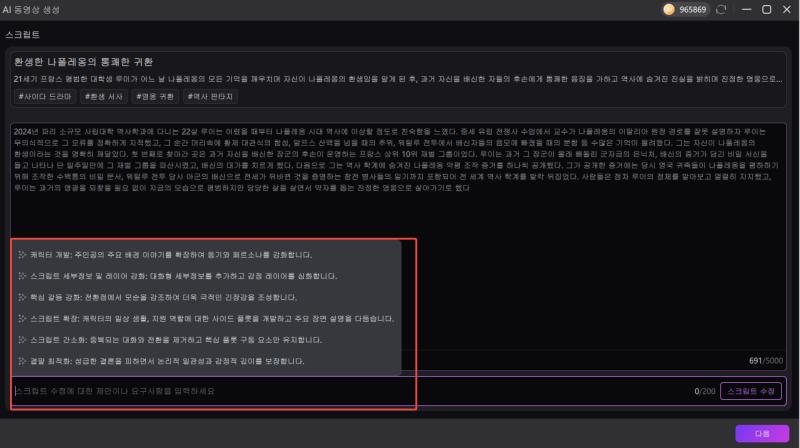Choose the 스크립트 간소화 suggestion text
This screenshot has height=448, width=800.
click(x=176, y=340)
